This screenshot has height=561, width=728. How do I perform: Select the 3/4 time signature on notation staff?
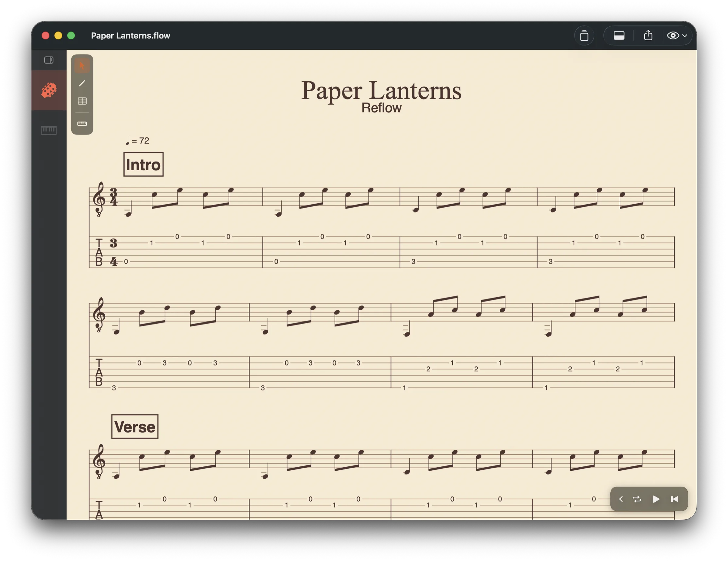[x=114, y=197]
